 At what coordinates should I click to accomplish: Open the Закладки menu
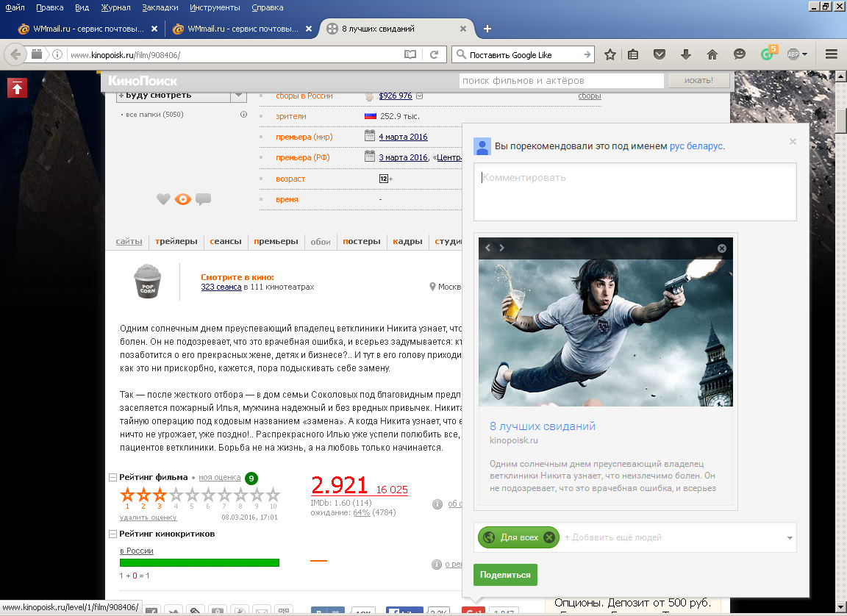pyautogui.click(x=160, y=7)
